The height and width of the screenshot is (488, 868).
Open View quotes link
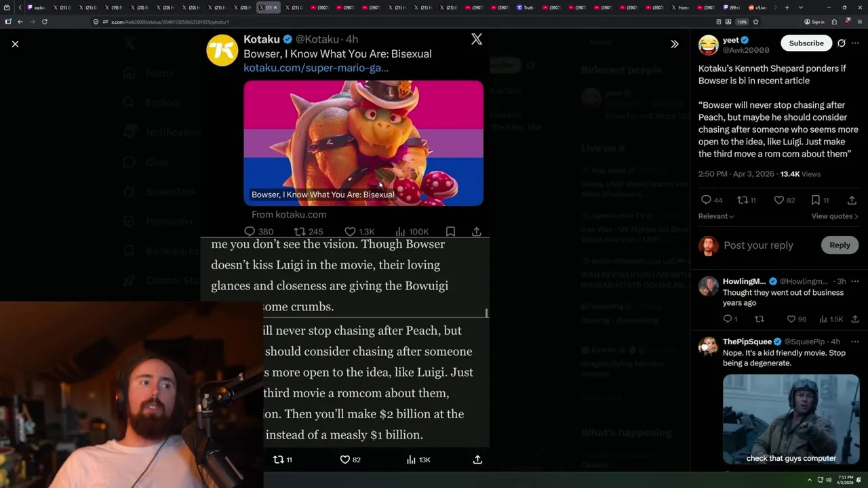pos(835,216)
